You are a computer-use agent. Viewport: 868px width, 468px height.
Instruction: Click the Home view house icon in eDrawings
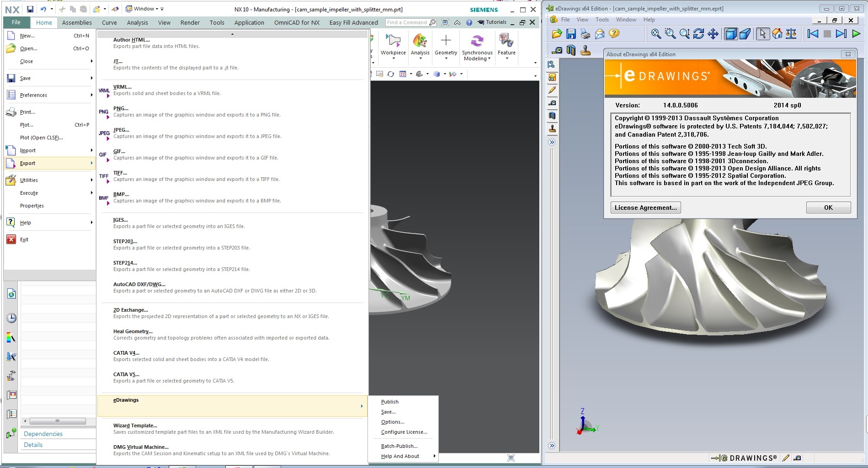[777, 33]
